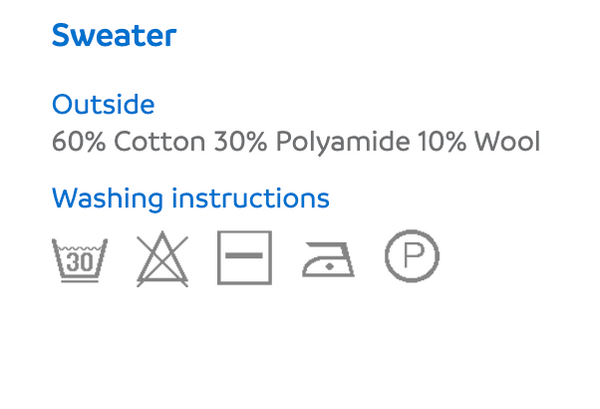Click the single dot on the iron symbol
The width and height of the screenshot is (600, 409).
pos(329,266)
